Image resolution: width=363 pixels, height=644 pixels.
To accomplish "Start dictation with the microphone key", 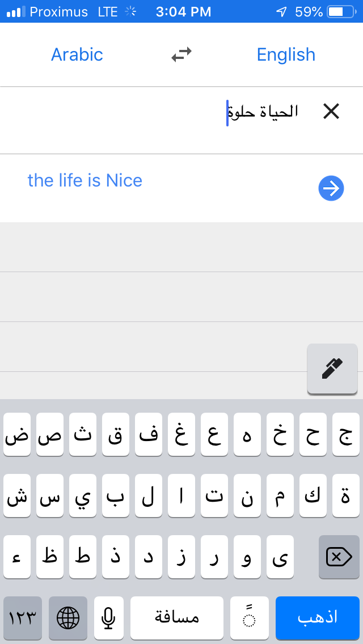I will (109, 617).
